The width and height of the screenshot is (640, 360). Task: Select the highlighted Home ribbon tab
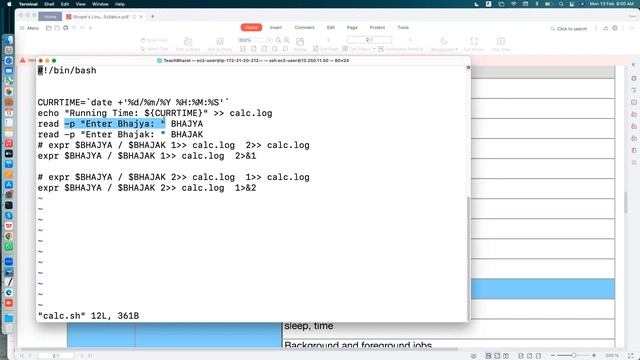coord(251,27)
